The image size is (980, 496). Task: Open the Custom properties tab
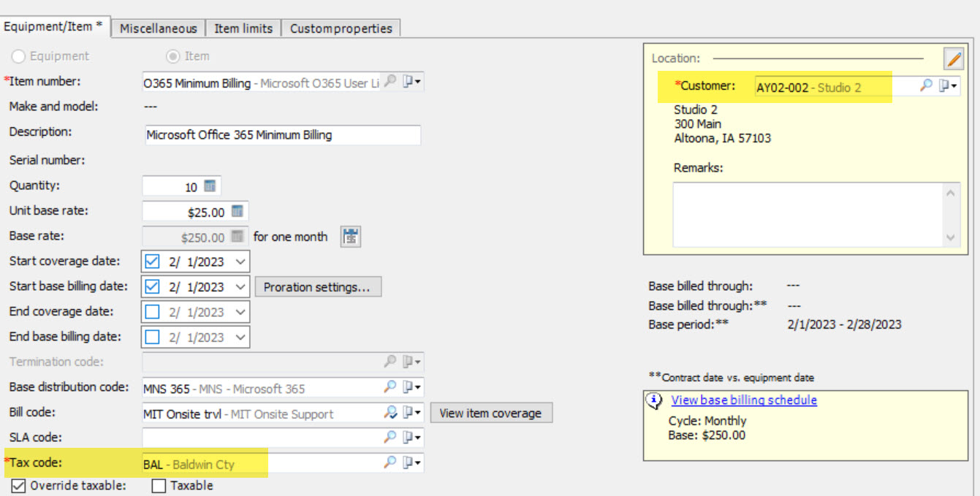pos(341,28)
